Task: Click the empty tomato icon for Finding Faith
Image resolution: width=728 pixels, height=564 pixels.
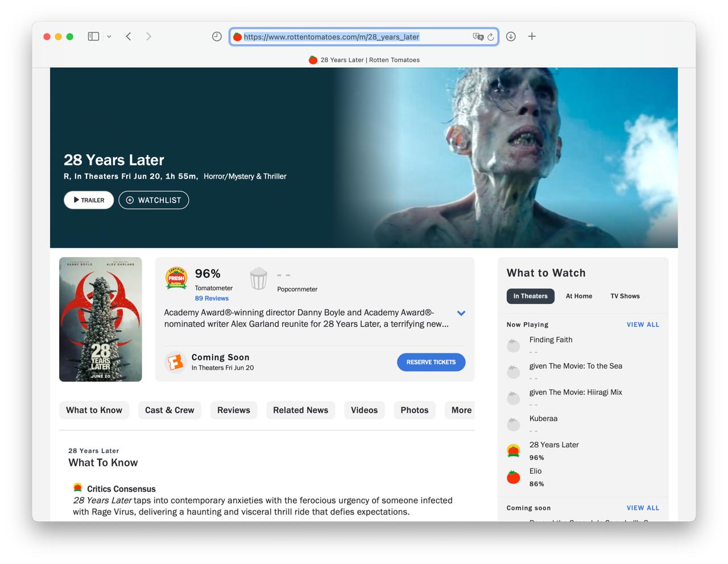Action: click(x=514, y=345)
